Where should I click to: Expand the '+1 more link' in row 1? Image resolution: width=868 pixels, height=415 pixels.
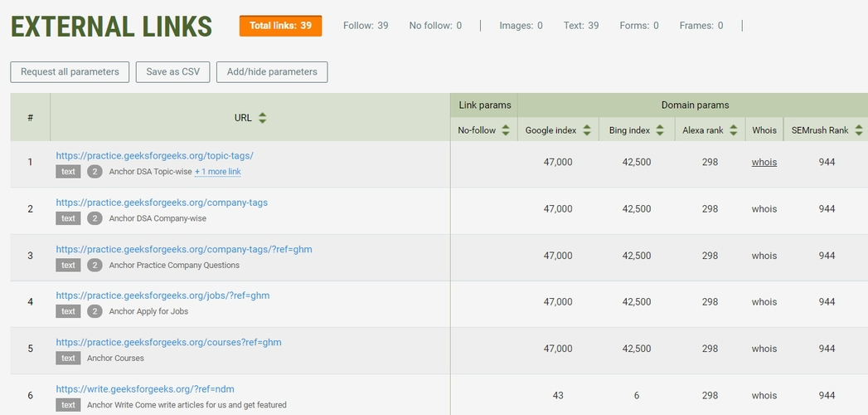[218, 172]
